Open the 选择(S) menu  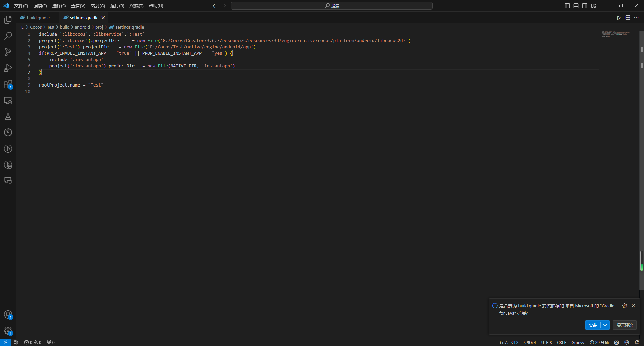click(59, 6)
